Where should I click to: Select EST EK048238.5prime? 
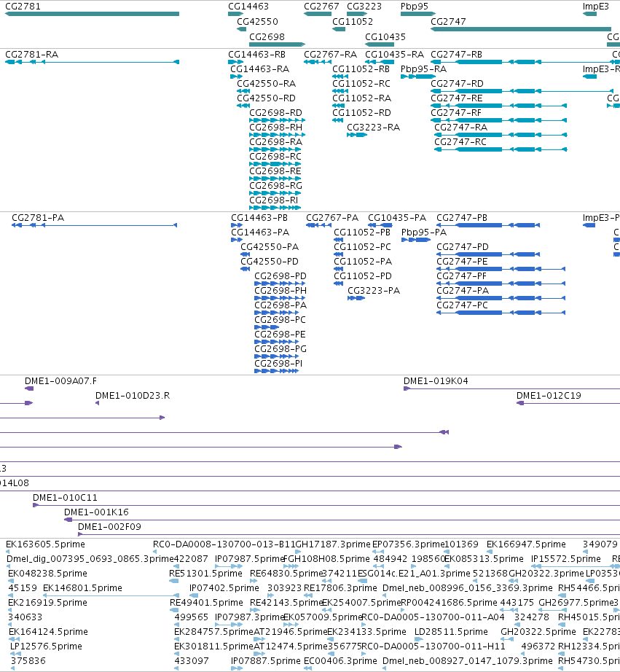[x=47, y=574]
